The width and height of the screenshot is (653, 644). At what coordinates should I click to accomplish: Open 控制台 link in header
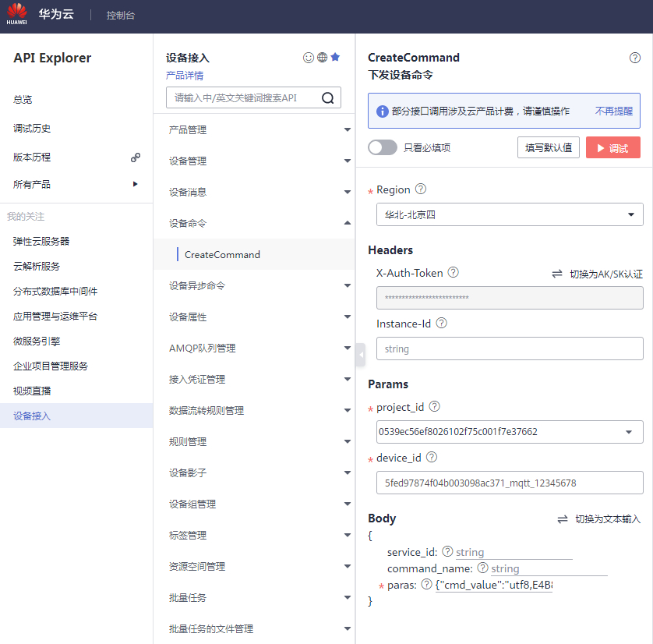pos(120,16)
